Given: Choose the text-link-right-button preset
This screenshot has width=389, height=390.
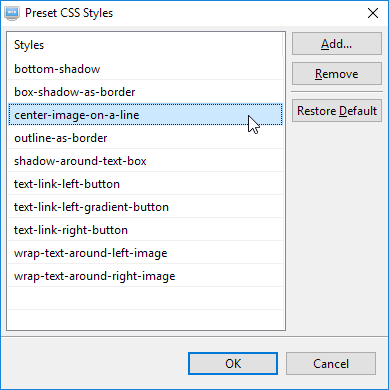Looking at the screenshot, I should (145, 230).
